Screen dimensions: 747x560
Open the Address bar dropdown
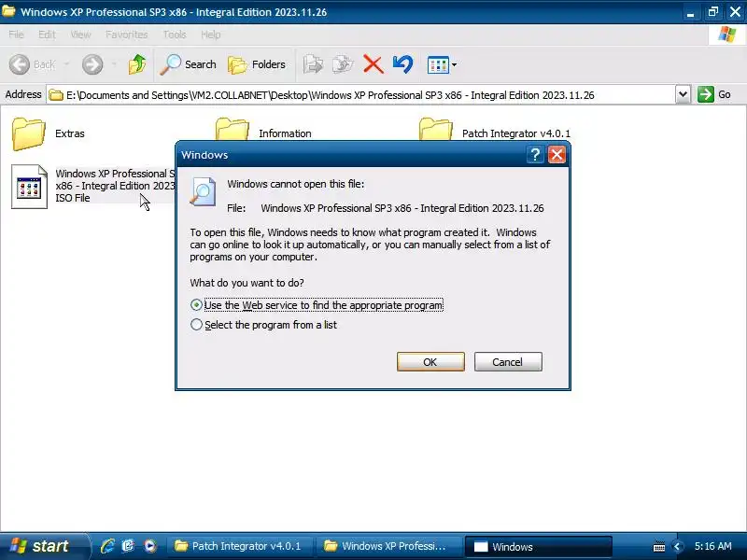point(683,94)
